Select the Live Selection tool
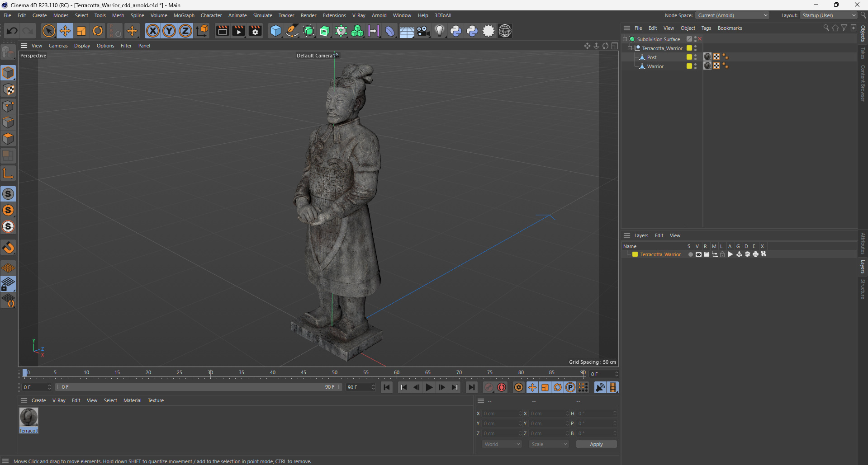The height and width of the screenshot is (465, 868). [x=48, y=31]
